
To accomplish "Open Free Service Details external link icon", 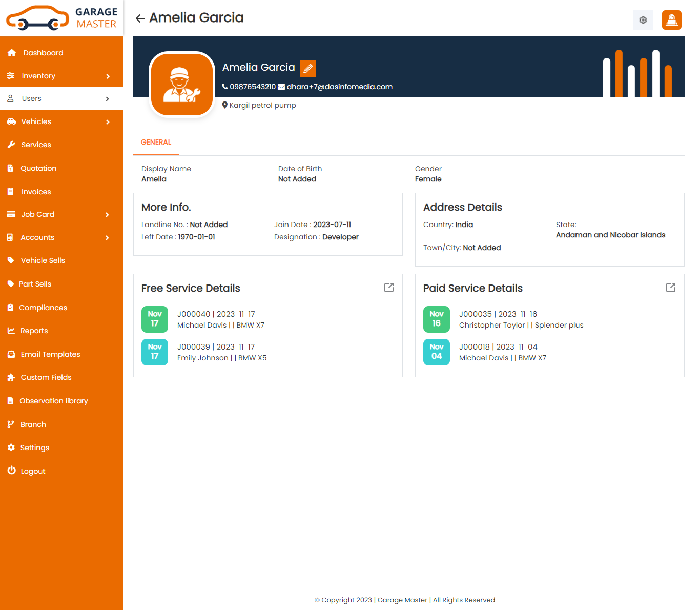I will [388, 288].
